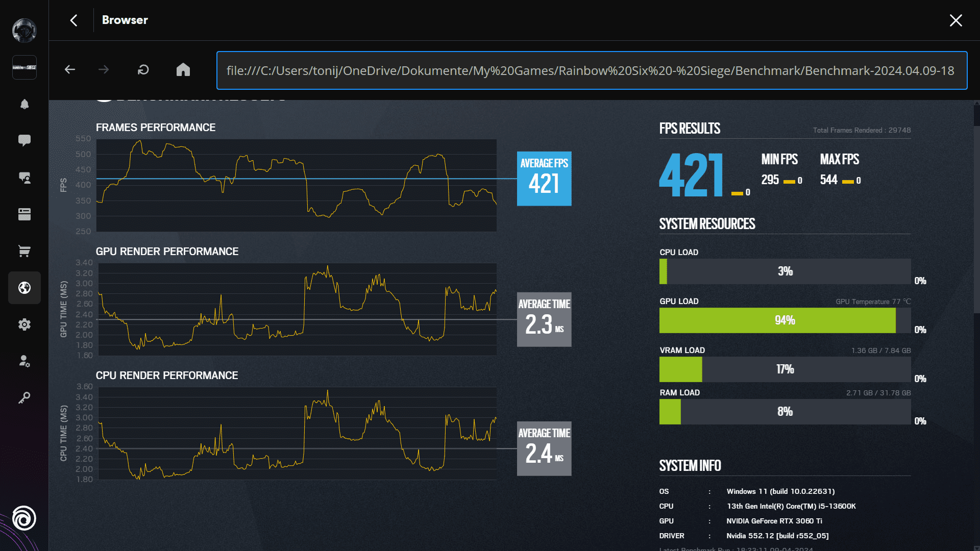Viewport: 980px width, 551px height.
Task: Click NVIDIA GeForce RTX 3060 Ti text
Action: (x=774, y=521)
